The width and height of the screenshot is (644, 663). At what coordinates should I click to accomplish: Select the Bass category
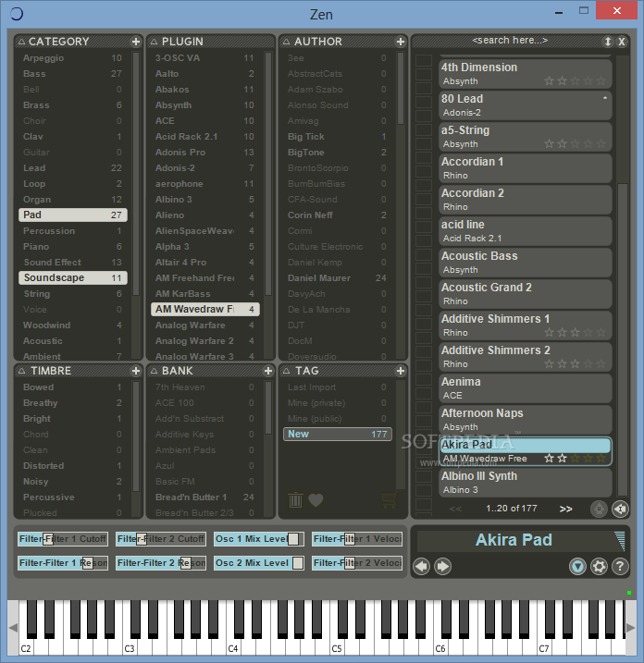click(x=73, y=74)
